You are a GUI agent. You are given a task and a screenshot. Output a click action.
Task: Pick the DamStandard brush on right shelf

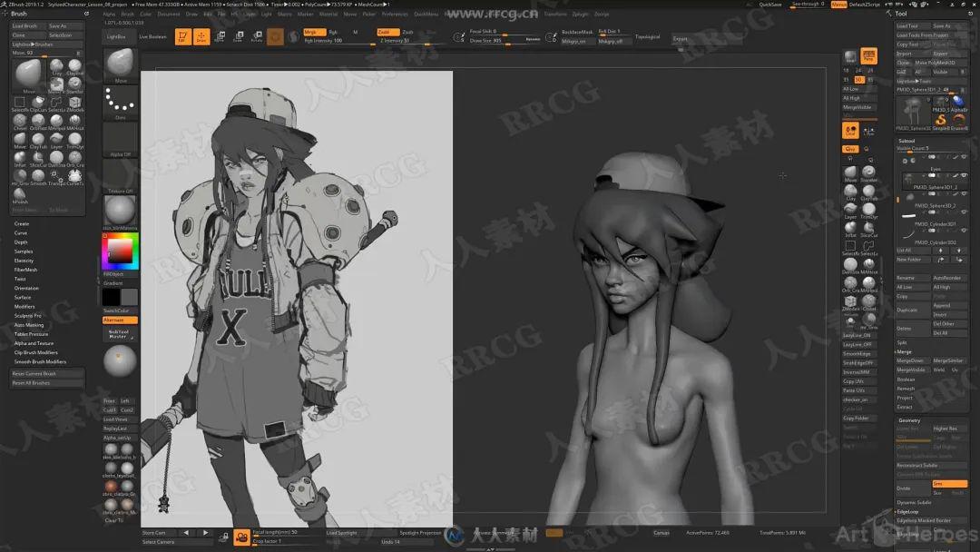(x=850, y=266)
